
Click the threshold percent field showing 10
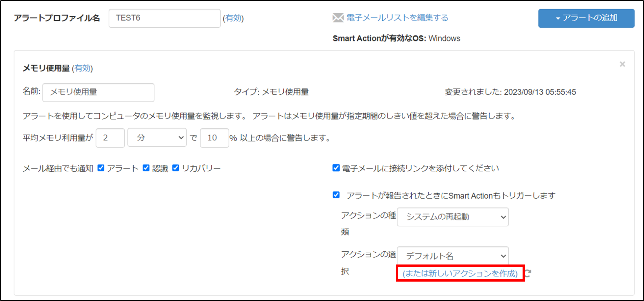coord(215,138)
